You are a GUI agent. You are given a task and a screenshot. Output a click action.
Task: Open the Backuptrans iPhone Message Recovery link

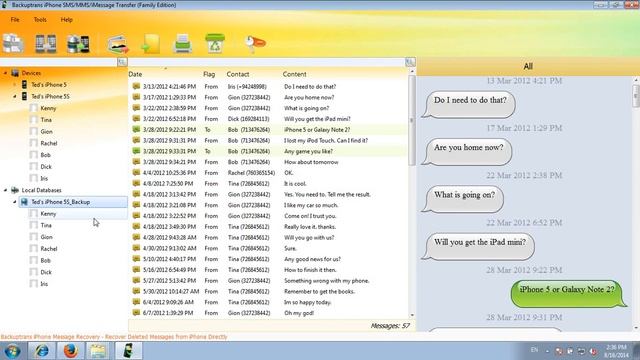(x=114, y=337)
